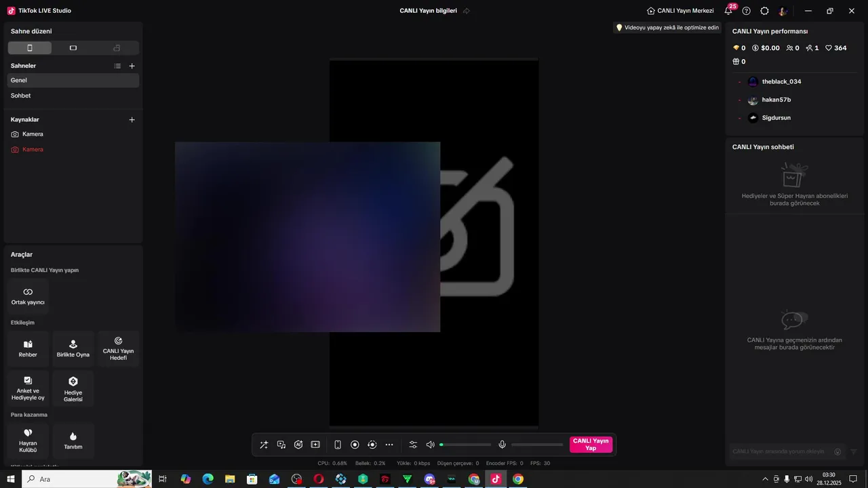Screen dimensions: 868x488
Task: Open the settings gear icon
Action: pyautogui.click(x=765, y=11)
